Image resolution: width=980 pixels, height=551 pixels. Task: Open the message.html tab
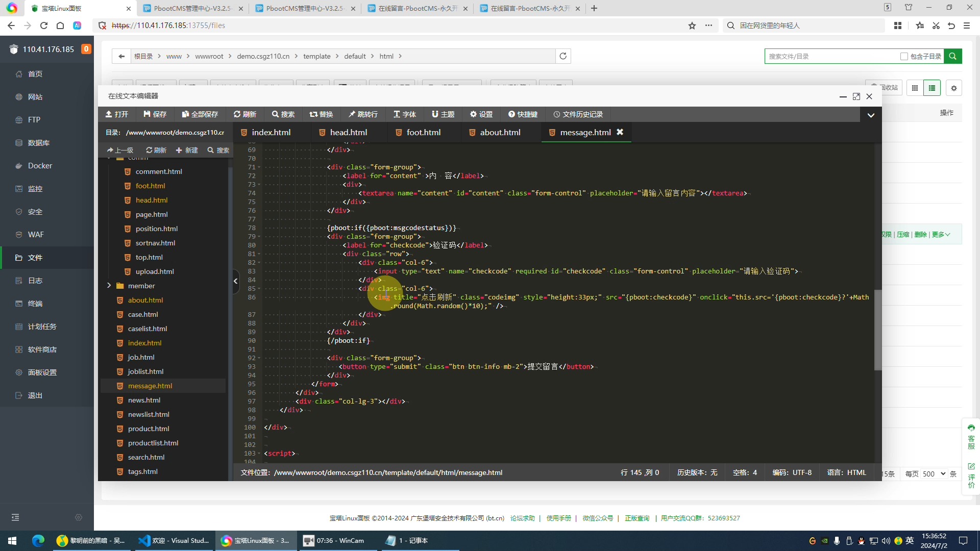point(585,132)
